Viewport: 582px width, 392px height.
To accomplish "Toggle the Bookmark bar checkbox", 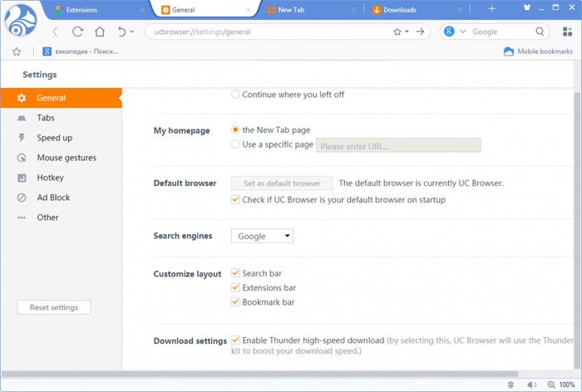I will 235,301.
